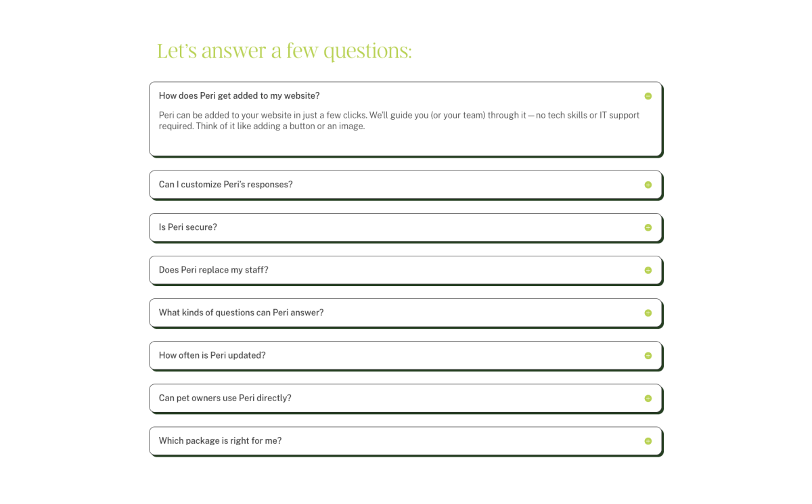The image size is (812, 504).
Task: Collapse 'How does Peri get added to my website?' title
Action: click(240, 96)
